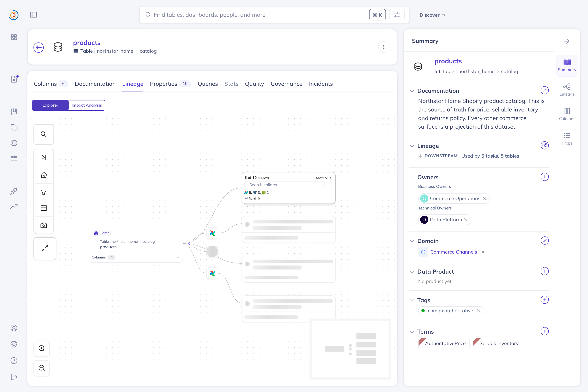588x392 pixels.
Task: Click the lineage graph search icon
Action: [44, 134]
